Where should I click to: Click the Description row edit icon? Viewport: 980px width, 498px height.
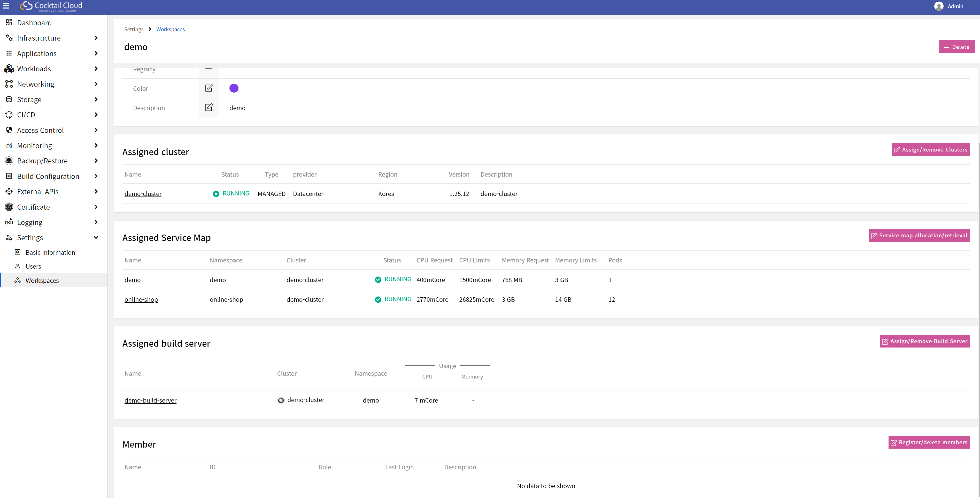209,107
